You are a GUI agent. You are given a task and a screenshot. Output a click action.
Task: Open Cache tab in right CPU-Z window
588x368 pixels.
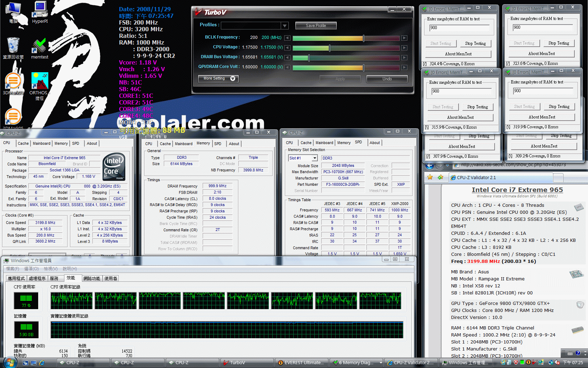306,143
